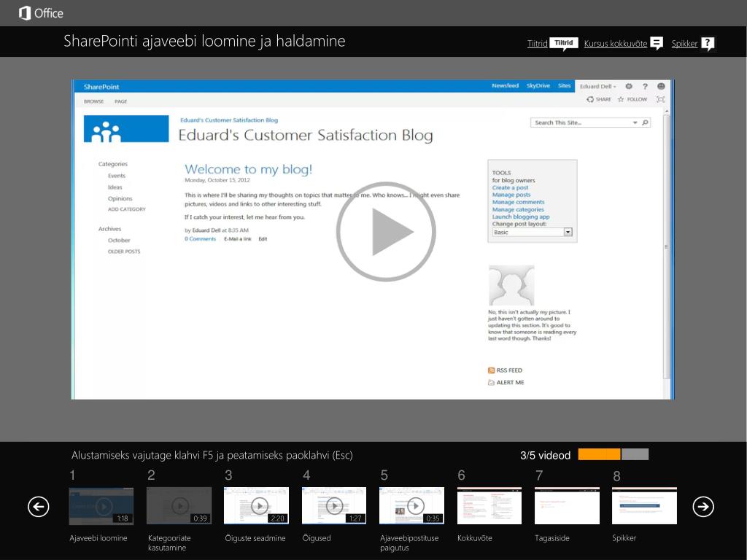Image resolution: width=747 pixels, height=560 pixels.
Task: Switch to the PAGE ribbon tab
Action: coord(121,101)
